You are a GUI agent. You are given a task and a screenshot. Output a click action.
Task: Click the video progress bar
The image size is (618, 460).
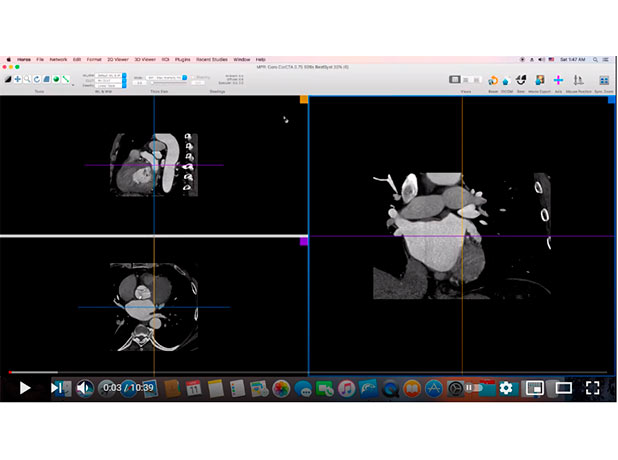[300, 373]
